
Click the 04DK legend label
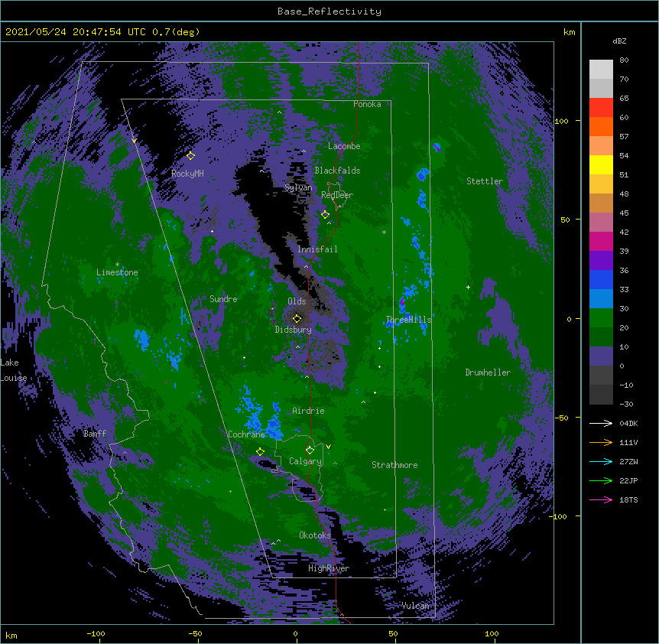click(628, 423)
